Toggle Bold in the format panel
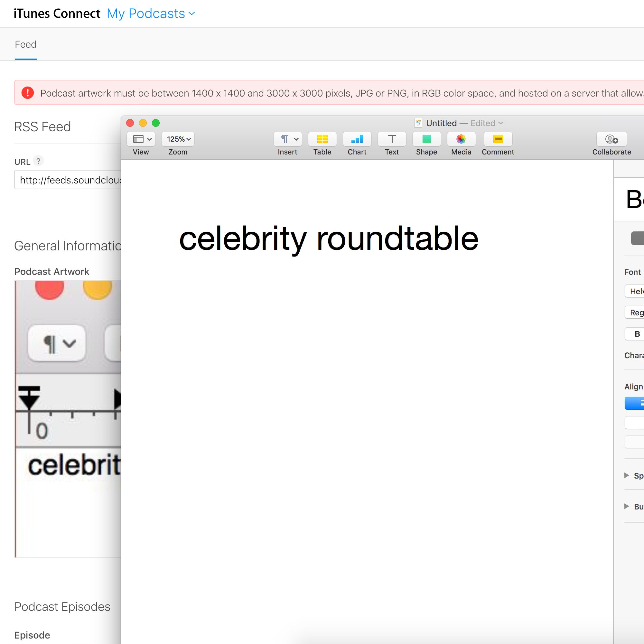Screen dimensions: 644x644 click(635, 334)
